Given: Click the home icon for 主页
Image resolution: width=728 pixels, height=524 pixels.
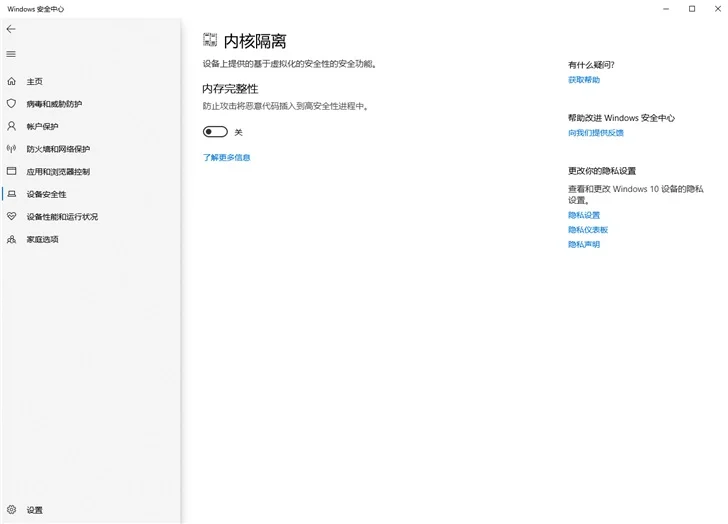Looking at the screenshot, I should click(x=12, y=81).
